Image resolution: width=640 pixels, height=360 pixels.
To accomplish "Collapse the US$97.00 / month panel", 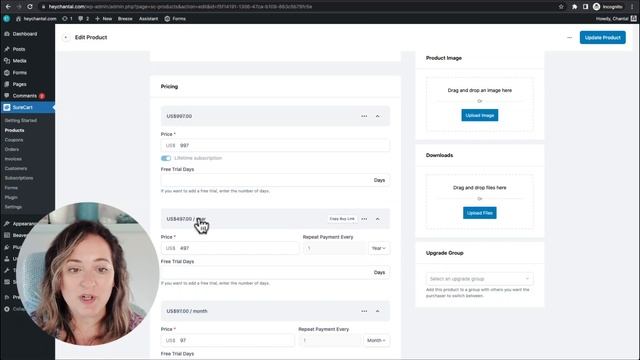I will [x=378, y=311].
